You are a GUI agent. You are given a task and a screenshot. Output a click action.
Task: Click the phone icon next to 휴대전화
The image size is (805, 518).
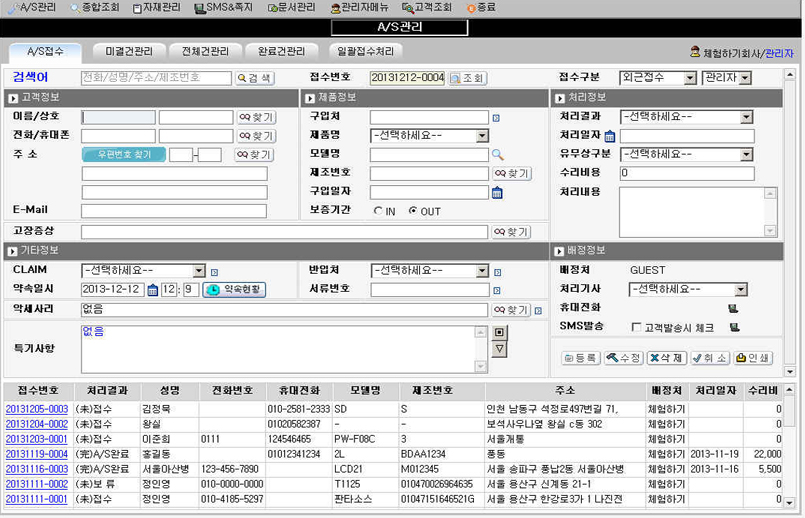pos(733,308)
